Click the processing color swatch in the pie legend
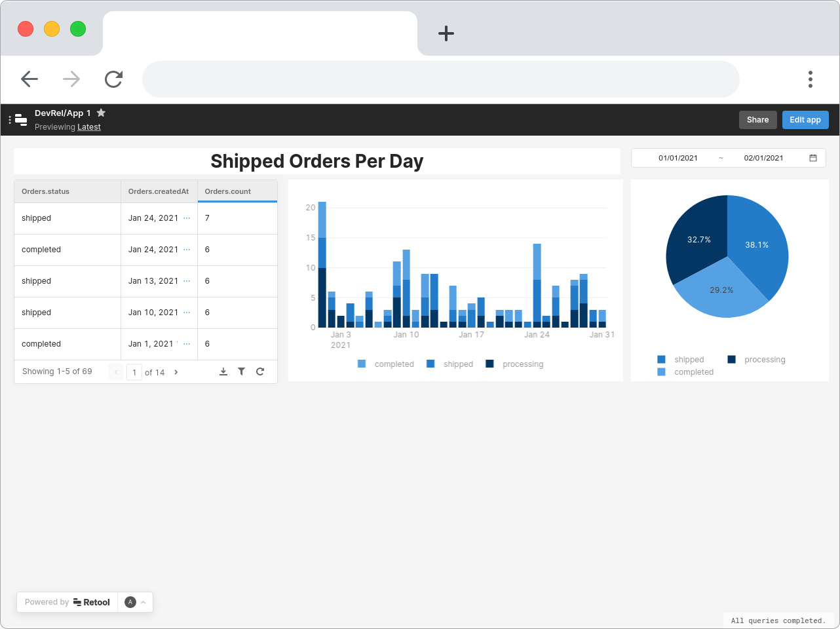Screen dimensions: 840x629 point(732,359)
